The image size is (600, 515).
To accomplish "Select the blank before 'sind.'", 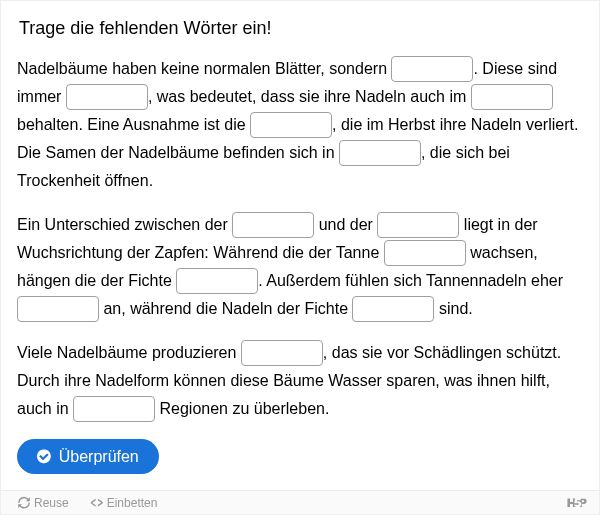I will [x=393, y=309].
